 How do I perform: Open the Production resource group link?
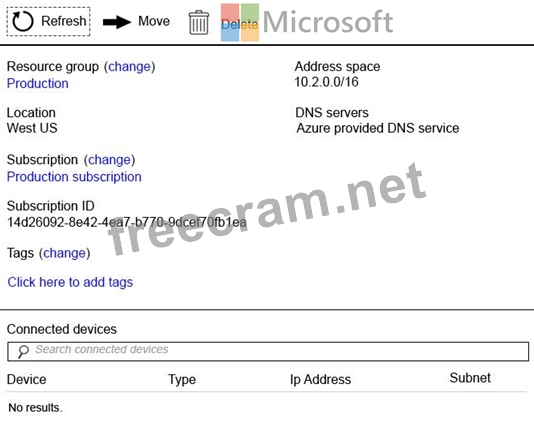click(38, 83)
